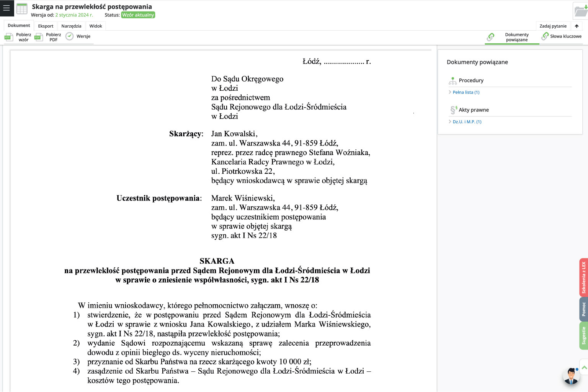Open the Narzędzia tab
588x392 pixels.
(x=71, y=26)
